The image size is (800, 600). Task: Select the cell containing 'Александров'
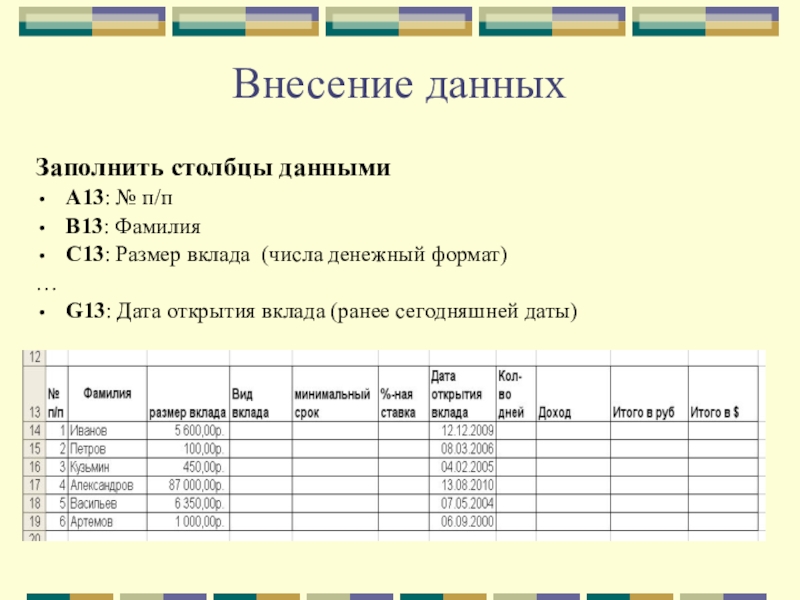pos(108,485)
